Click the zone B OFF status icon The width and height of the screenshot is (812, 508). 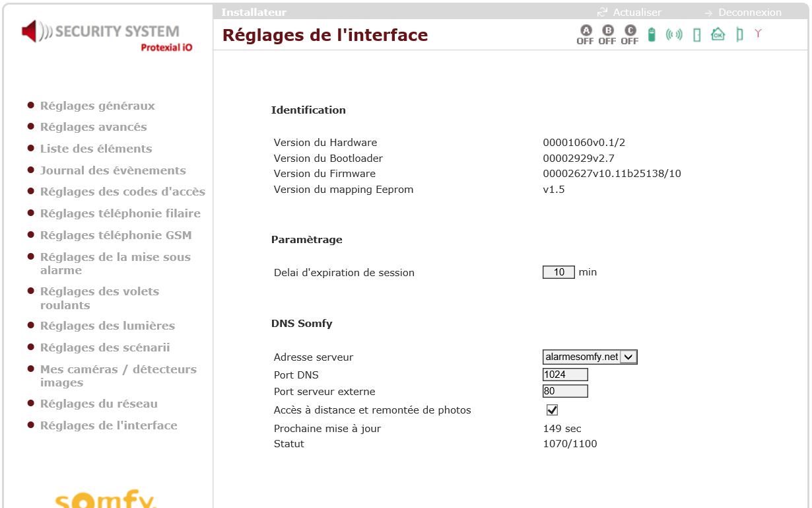coord(607,35)
